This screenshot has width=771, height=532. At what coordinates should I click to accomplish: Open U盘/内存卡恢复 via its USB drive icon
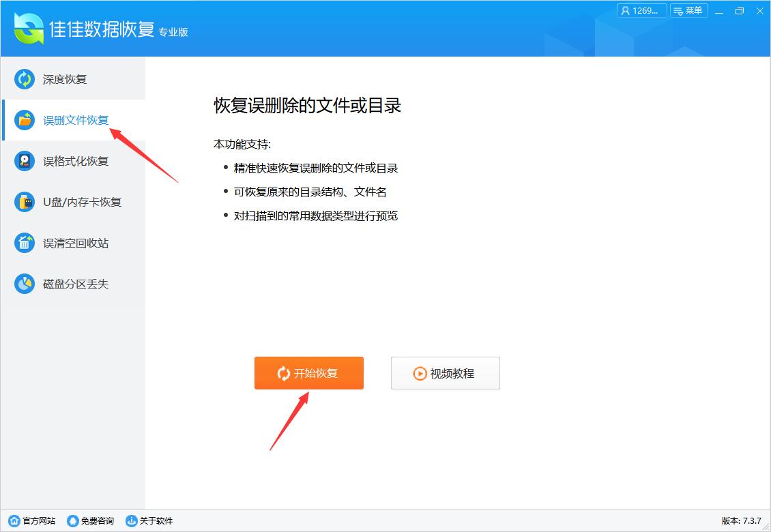[25, 202]
